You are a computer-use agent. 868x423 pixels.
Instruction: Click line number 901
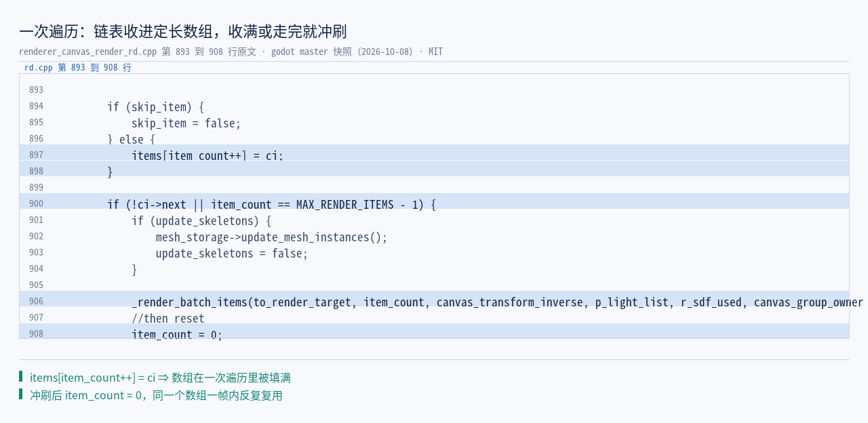36,220
